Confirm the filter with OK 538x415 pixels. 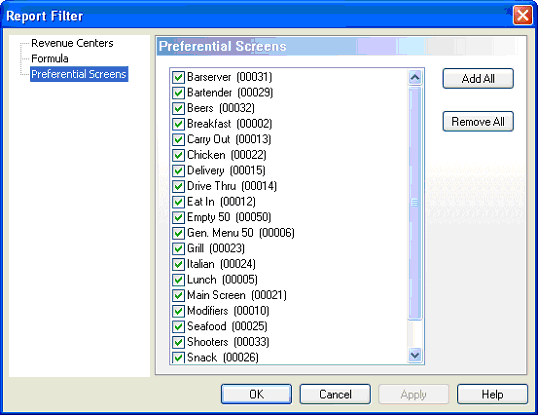(x=256, y=394)
